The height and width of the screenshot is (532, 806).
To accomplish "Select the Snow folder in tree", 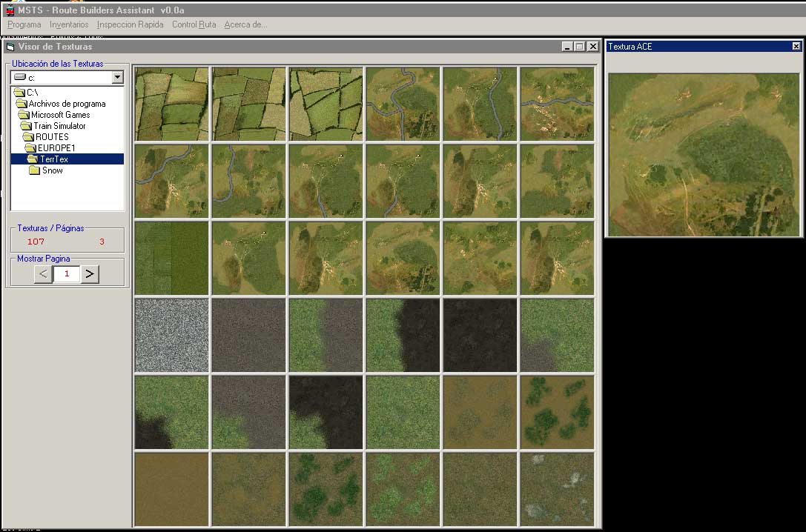I will click(52, 170).
